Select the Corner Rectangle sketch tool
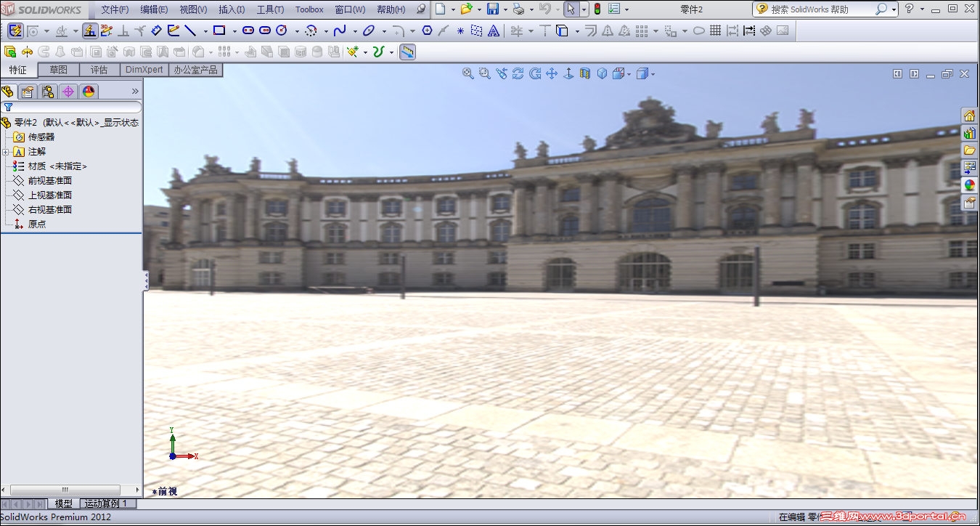980x526 pixels. point(219,31)
